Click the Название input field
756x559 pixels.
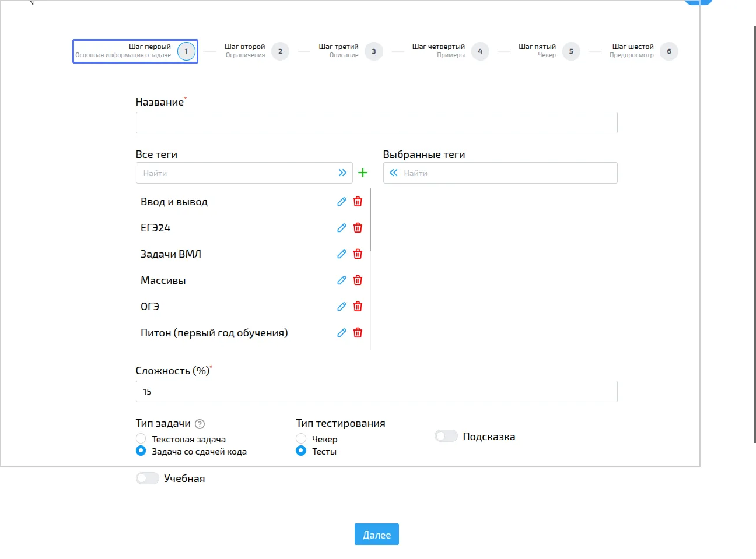click(376, 122)
